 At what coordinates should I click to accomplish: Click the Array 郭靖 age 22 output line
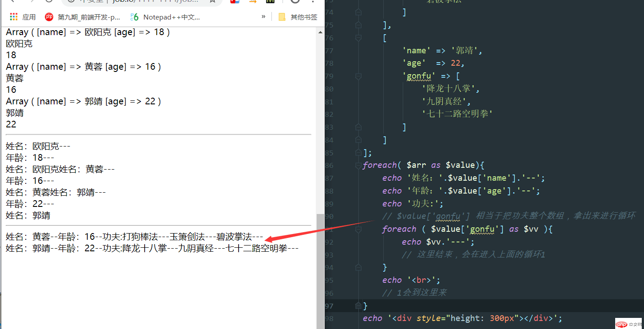pyautogui.click(x=83, y=101)
